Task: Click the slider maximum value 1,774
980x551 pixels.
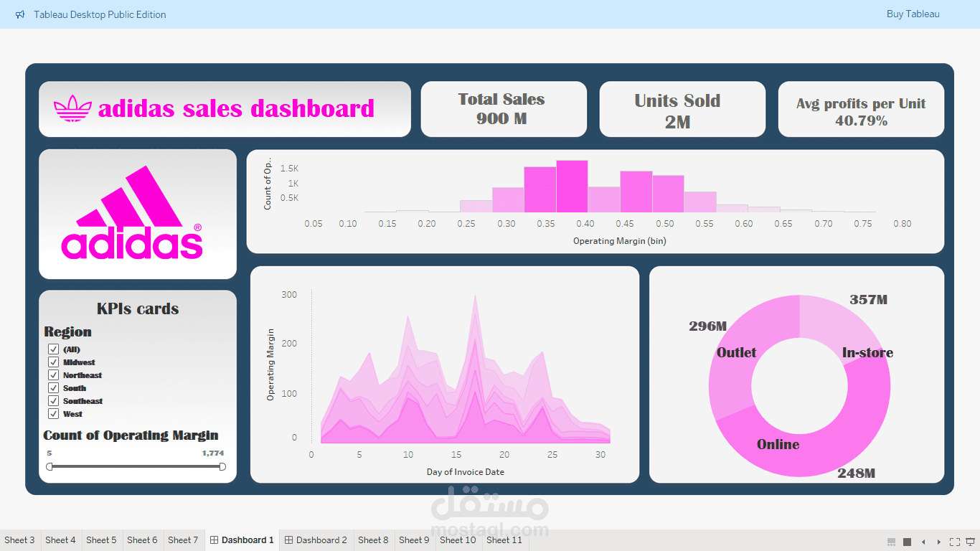Action: 213,453
